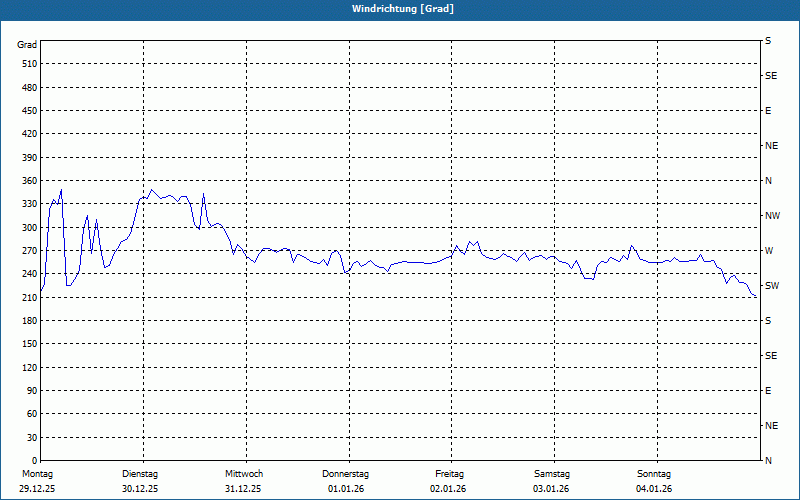Click the 360 degree axis label
Image resolution: width=800 pixels, height=500 pixels.
click(x=30, y=181)
